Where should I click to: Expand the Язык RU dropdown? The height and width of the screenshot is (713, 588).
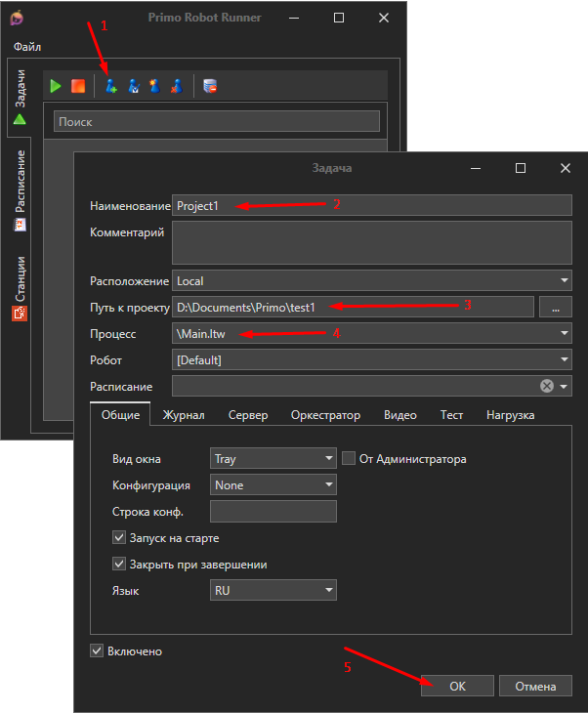coord(273,590)
